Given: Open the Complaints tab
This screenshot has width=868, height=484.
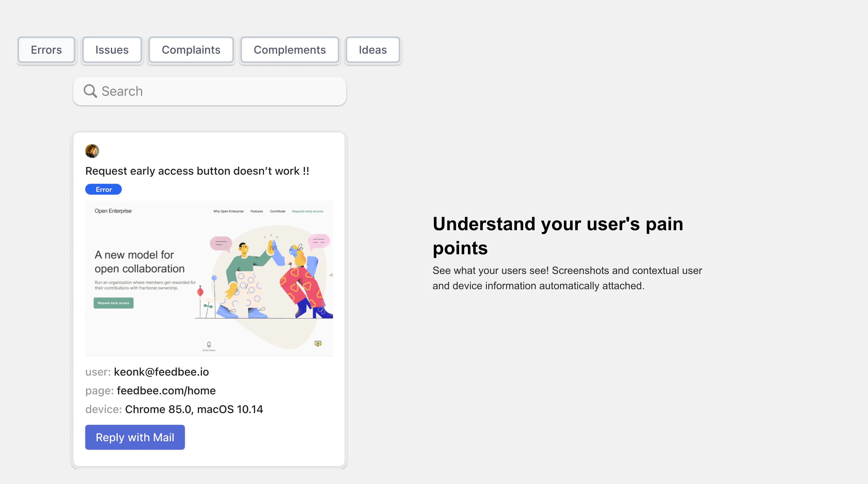Looking at the screenshot, I should point(191,50).
